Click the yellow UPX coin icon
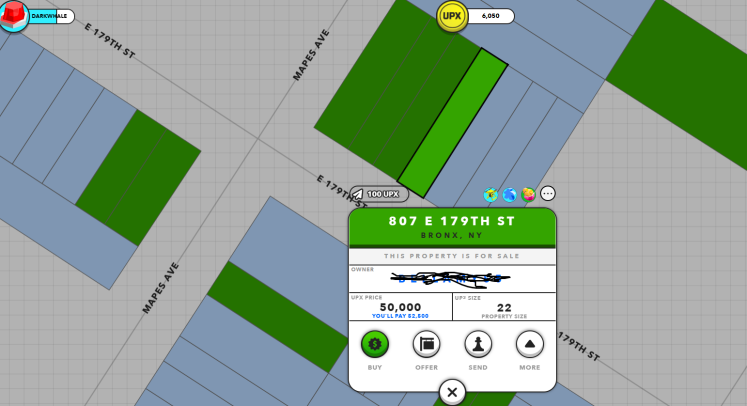 click(452, 16)
